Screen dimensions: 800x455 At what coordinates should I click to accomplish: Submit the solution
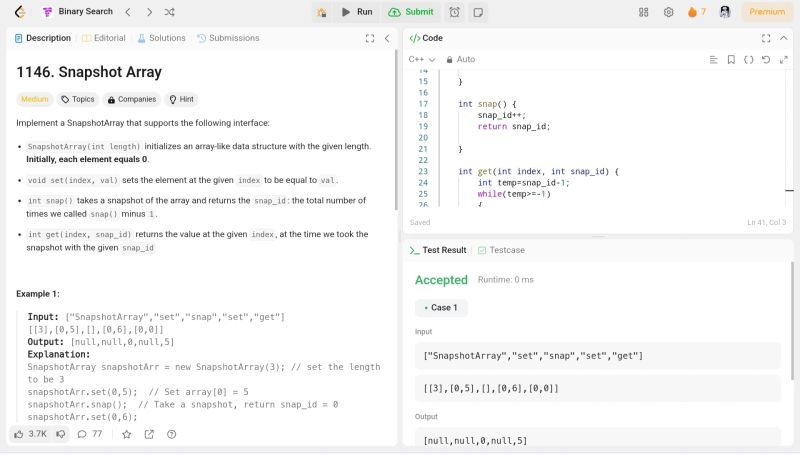pyautogui.click(x=411, y=12)
